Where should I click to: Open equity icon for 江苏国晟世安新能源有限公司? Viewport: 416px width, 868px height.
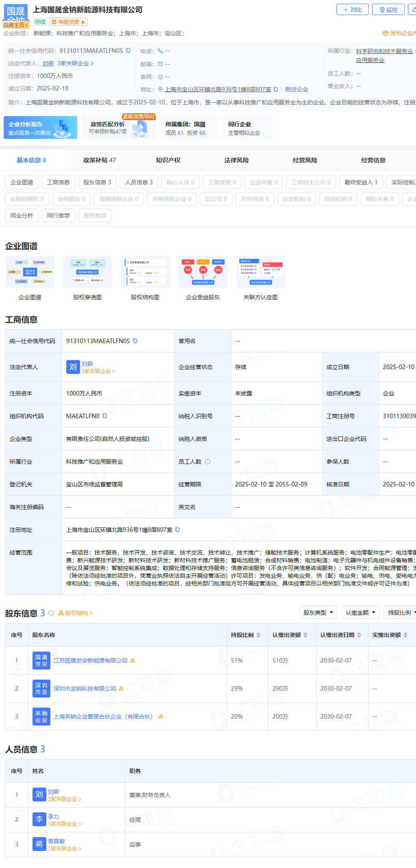[132, 661]
